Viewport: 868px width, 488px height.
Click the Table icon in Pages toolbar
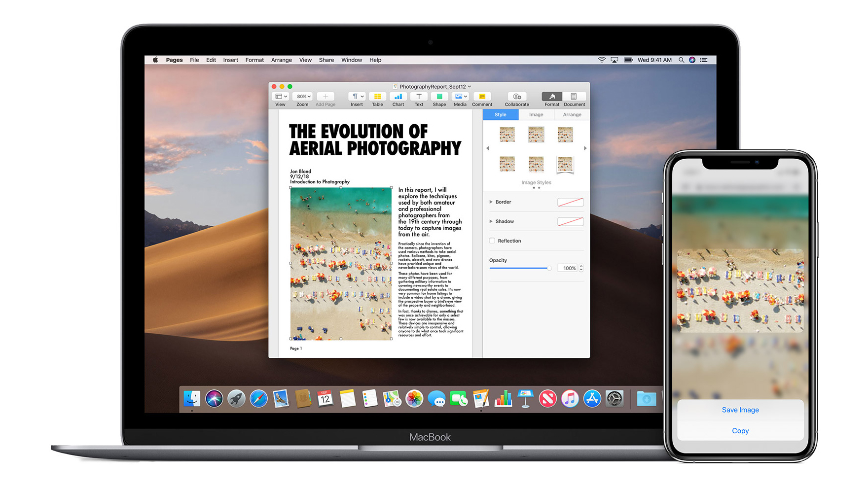click(x=377, y=97)
